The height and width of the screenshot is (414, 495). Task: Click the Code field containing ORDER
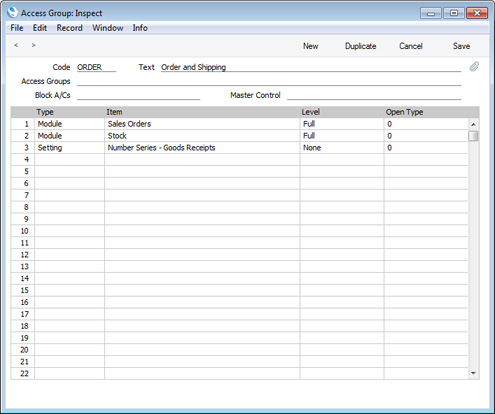point(96,67)
